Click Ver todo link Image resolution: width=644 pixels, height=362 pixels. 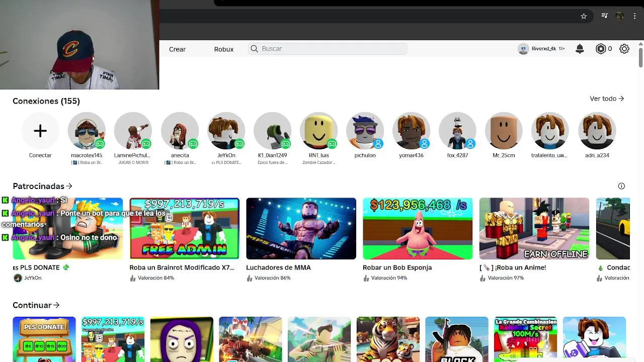click(607, 99)
